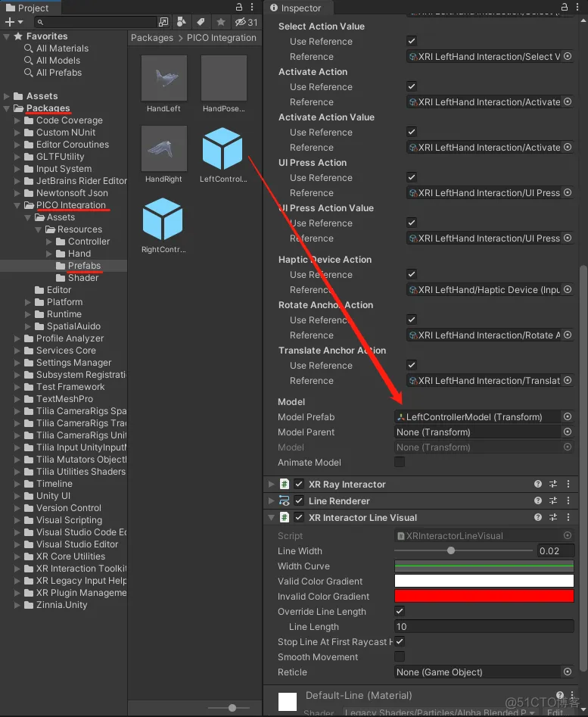Viewport: 588px width, 717px height.
Task: Open preset settings for Line Renderer
Action: coord(553,500)
